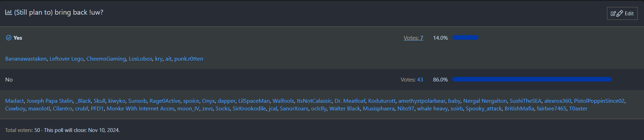Click the Dr. Meatloaf voter link
The width and height of the screenshot is (644, 140).
[350, 101]
